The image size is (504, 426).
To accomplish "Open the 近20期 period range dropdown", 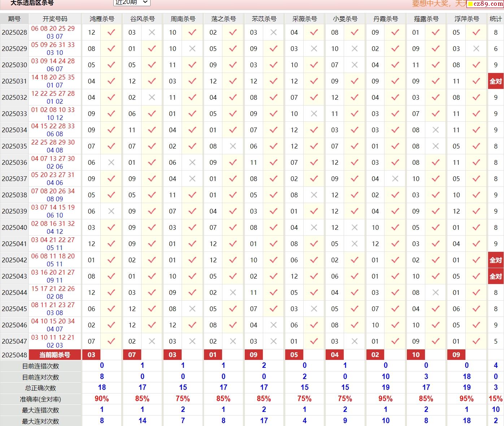I will coord(132,2).
